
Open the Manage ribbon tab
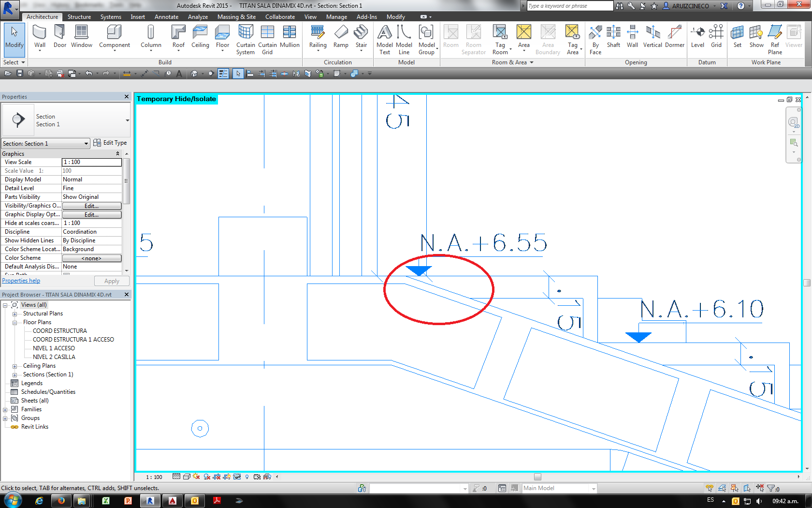point(337,16)
